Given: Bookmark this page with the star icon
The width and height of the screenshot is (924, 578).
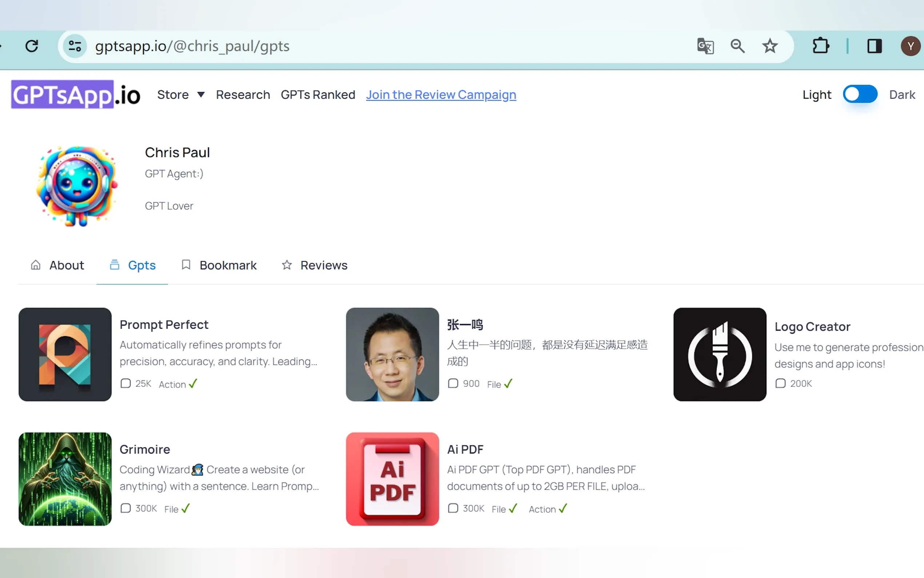Looking at the screenshot, I should pyautogui.click(x=770, y=46).
